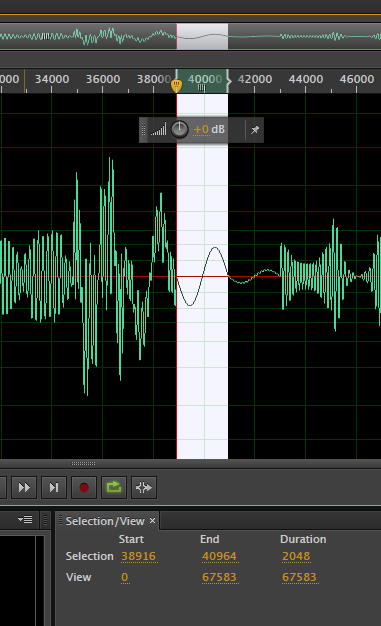Click the View row label
Screen dimensions: 381x626
(79, 577)
